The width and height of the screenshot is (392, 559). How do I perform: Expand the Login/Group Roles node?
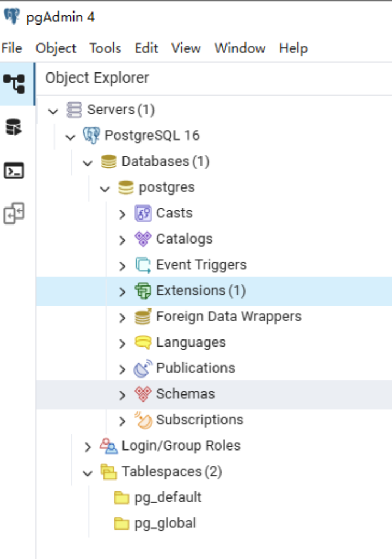click(88, 447)
